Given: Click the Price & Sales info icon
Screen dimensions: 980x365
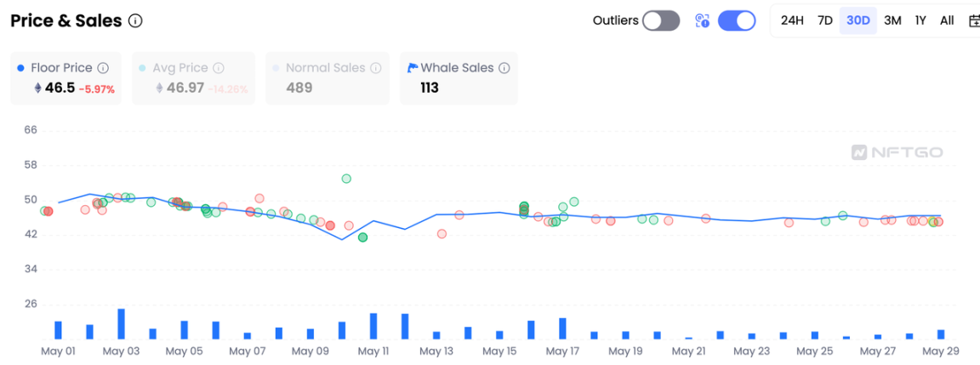Looking at the screenshot, I should 135,21.
